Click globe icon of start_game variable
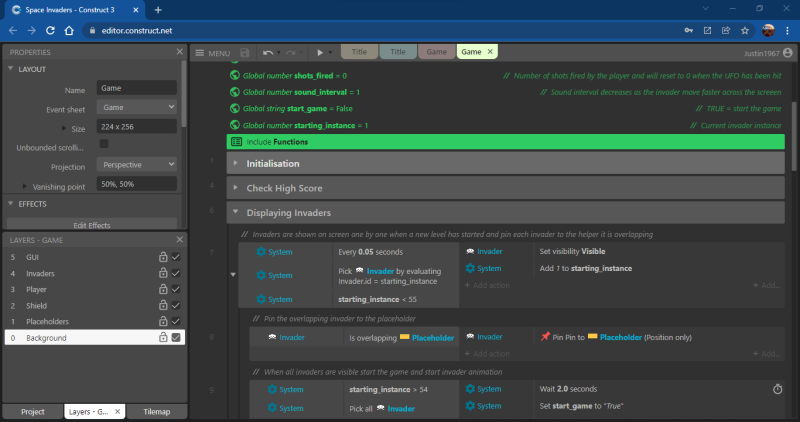Viewport: 800px width, 422px height. pyautogui.click(x=235, y=108)
